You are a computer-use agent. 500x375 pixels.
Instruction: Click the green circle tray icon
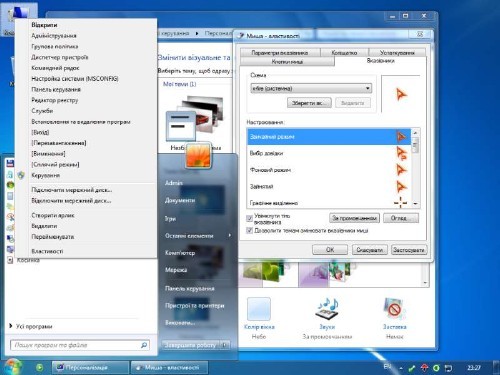tap(436, 368)
